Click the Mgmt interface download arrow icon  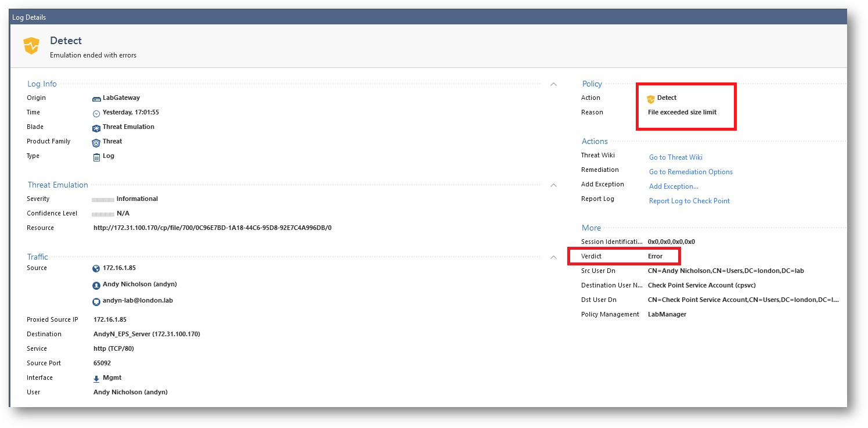point(96,379)
